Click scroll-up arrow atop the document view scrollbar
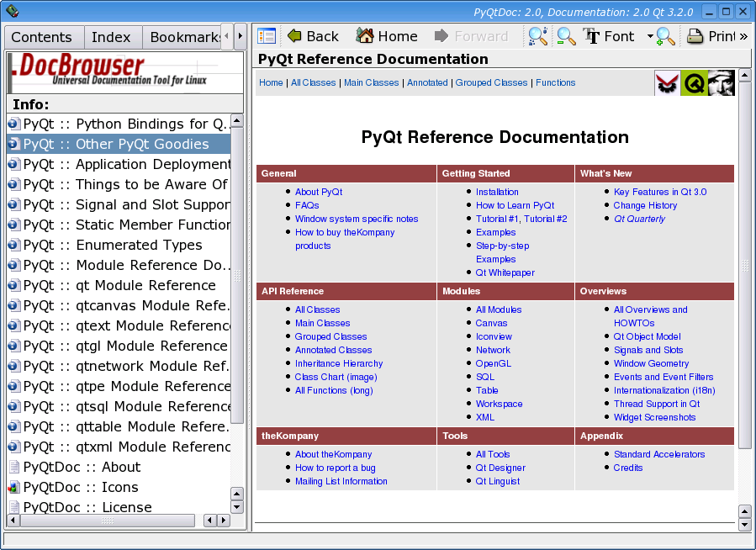Screen dimensions: 756x550 (744, 75)
